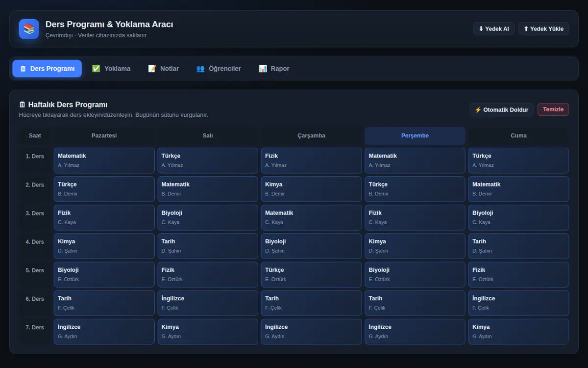Image resolution: width=588 pixels, height=368 pixels.
Task: Click the calendar icon in Ders Programı tab
Action: 23,69
